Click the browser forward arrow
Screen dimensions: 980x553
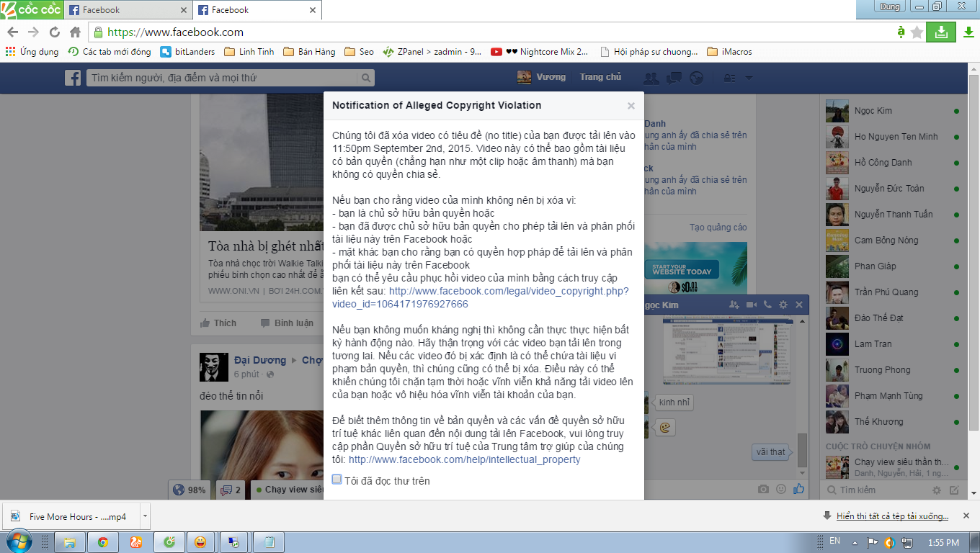click(x=33, y=32)
